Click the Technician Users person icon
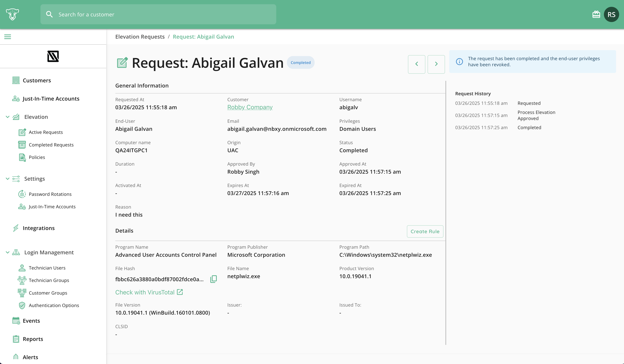 [x=22, y=268]
